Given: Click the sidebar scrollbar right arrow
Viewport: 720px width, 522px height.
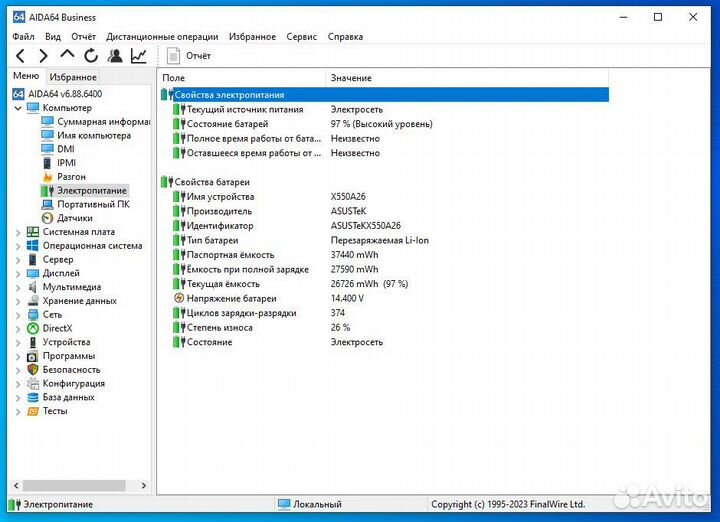Looking at the screenshot, I should click(144, 485).
